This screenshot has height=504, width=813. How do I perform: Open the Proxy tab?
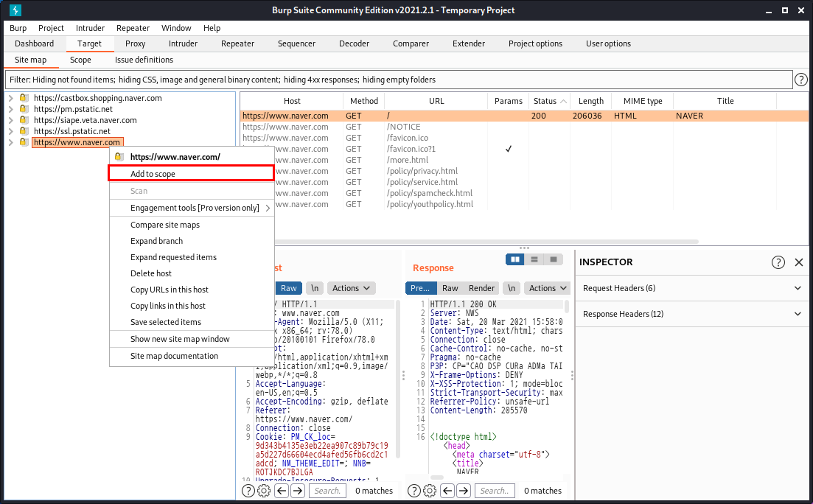pos(136,43)
